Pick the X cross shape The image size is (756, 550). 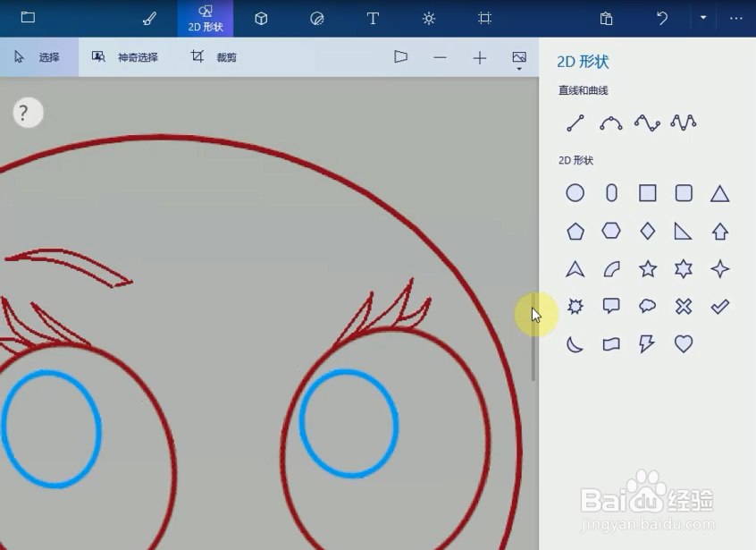coord(684,307)
